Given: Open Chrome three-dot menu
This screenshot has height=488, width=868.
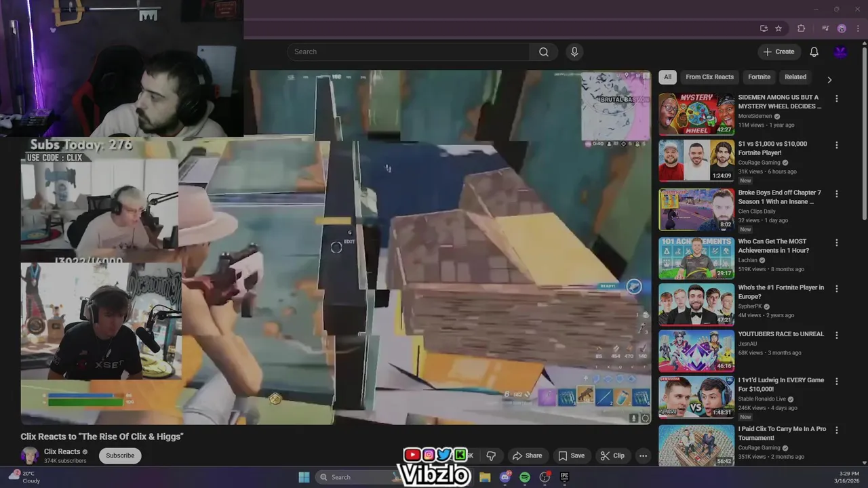Looking at the screenshot, I should coord(856,28).
